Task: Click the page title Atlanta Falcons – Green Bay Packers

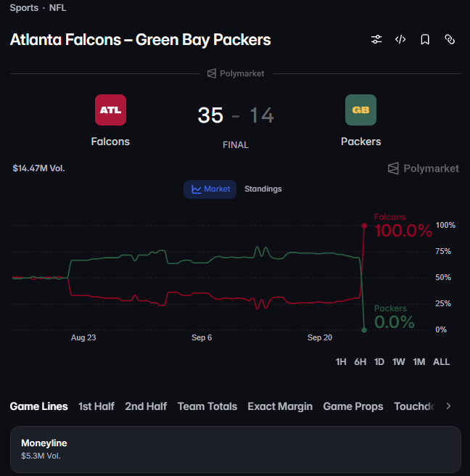Action: (140, 40)
